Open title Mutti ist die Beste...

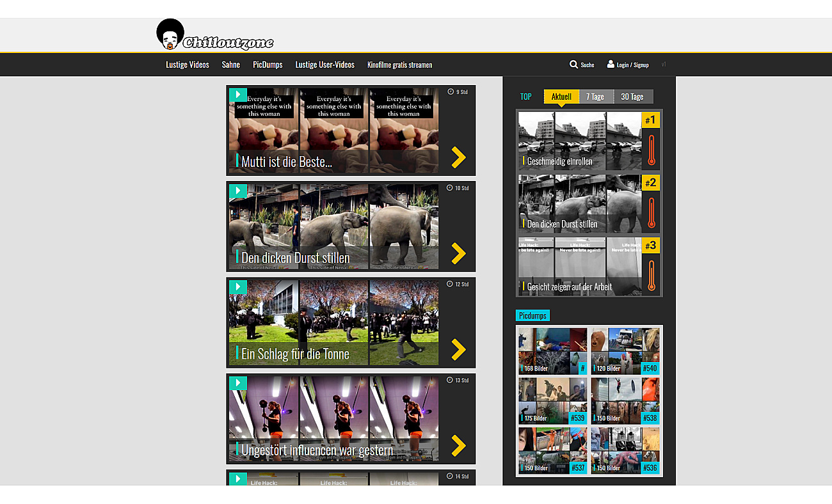tap(287, 162)
